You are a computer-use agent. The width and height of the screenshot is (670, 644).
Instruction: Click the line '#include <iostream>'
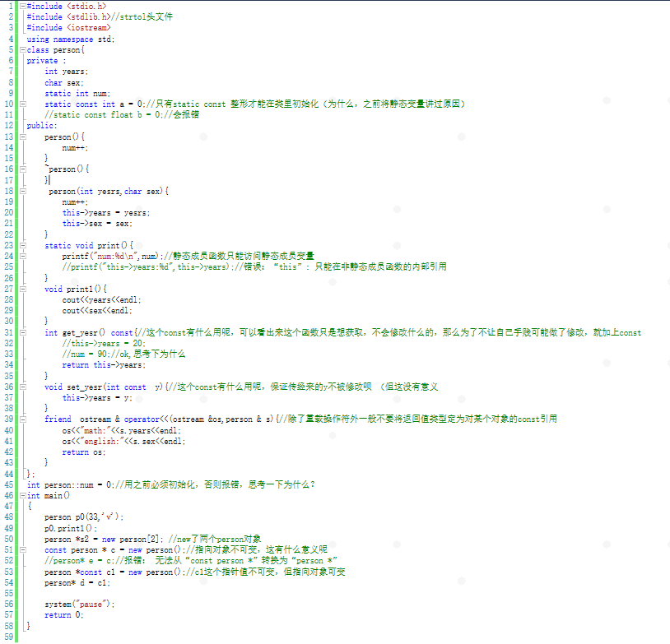68,28
